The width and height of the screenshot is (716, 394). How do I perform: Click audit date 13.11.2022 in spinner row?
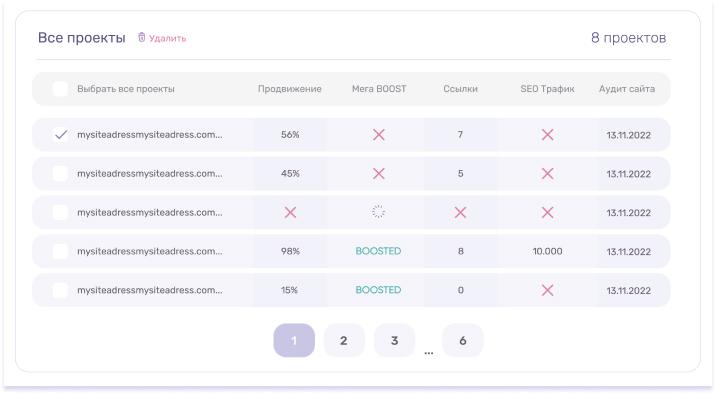coord(628,213)
